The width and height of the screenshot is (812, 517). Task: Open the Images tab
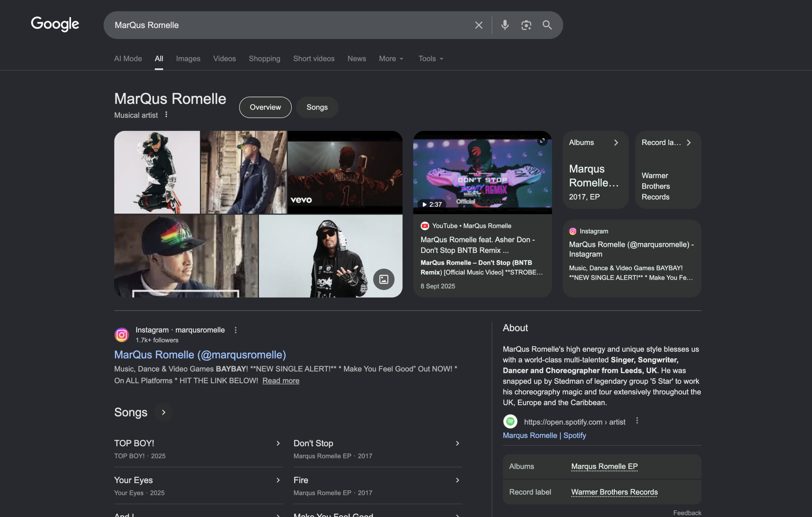tap(188, 58)
